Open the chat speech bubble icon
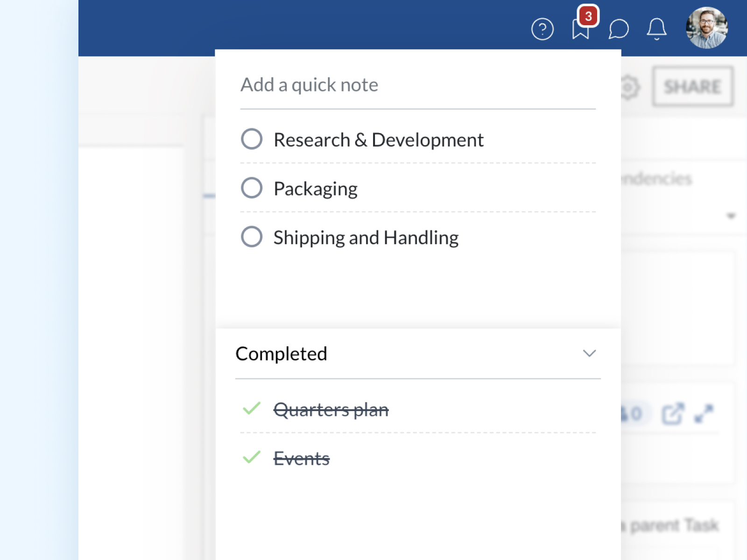 click(x=619, y=29)
